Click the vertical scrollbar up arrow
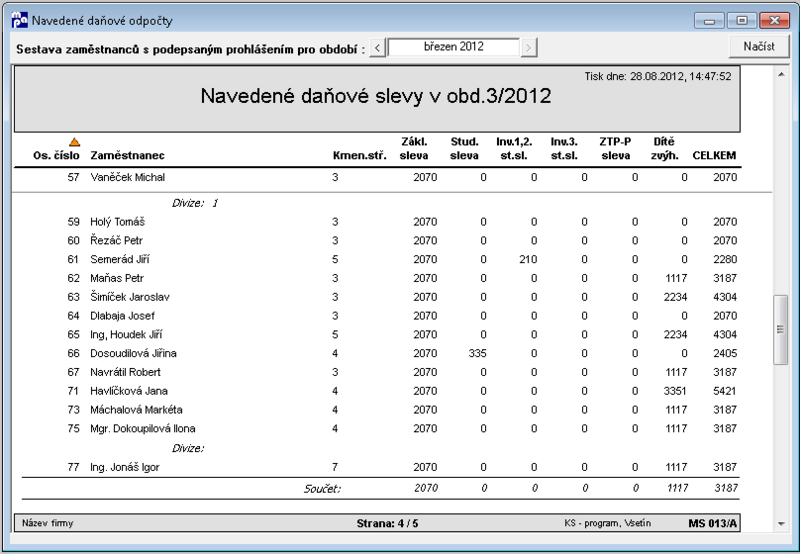 coord(781,75)
